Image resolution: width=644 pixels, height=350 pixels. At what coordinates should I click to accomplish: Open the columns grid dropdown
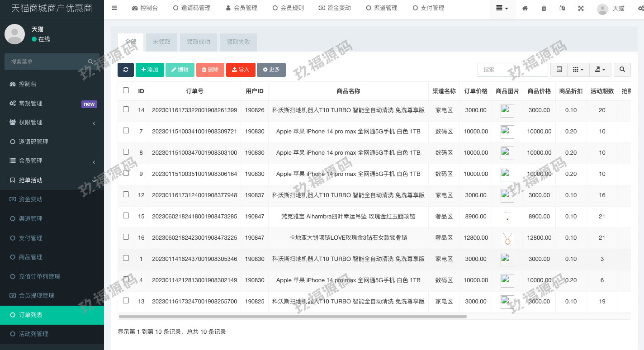tap(578, 70)
